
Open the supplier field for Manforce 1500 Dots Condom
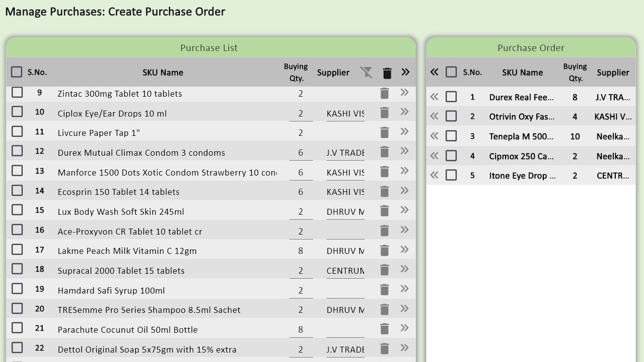345,173
